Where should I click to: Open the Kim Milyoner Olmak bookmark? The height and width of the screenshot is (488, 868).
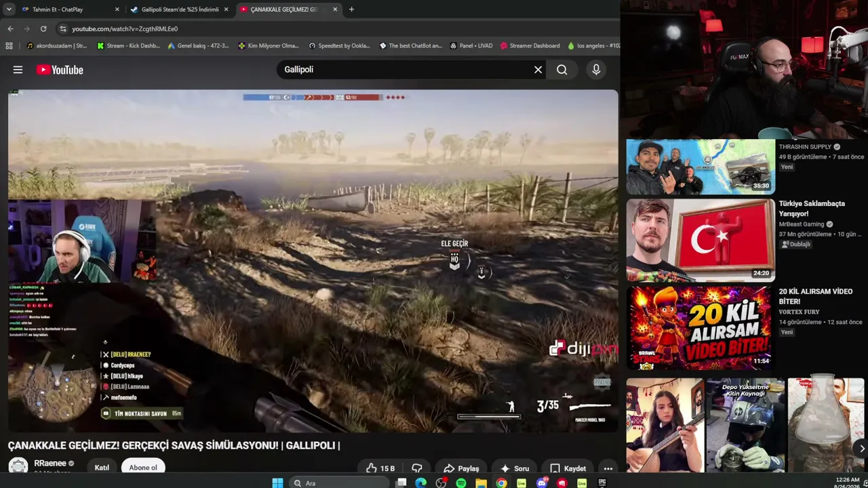tap(269, 45)
